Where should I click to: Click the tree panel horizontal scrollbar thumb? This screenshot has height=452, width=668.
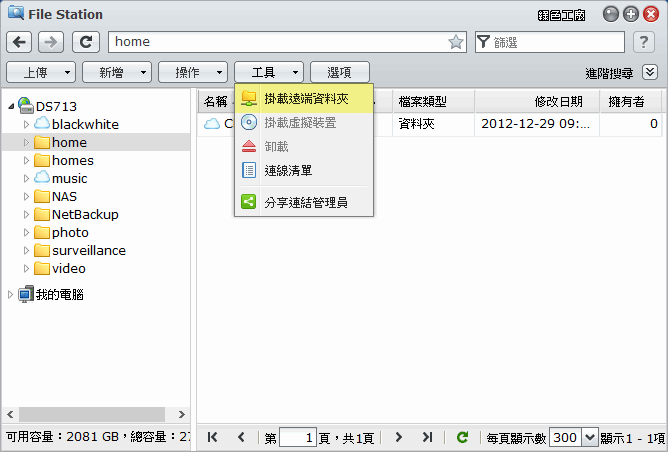click(92, 414)
